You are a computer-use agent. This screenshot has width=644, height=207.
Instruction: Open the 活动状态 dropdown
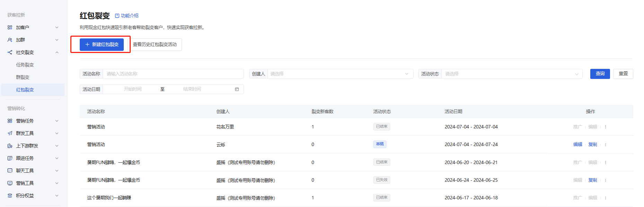512,74
